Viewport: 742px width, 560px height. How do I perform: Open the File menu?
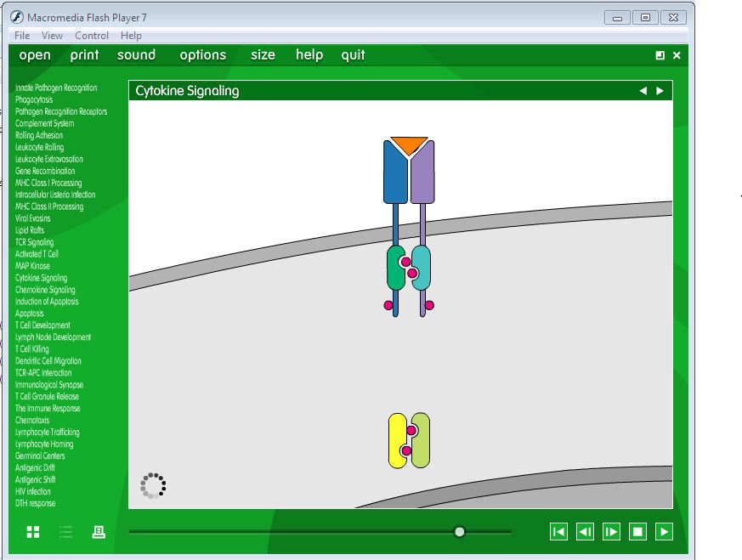coord(22,36)
